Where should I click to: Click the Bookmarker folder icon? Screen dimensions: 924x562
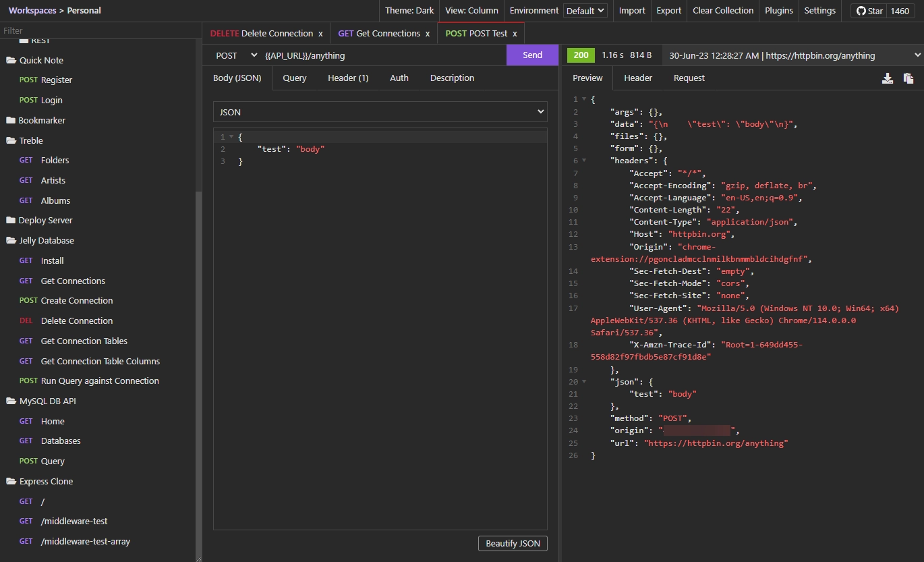11,121
